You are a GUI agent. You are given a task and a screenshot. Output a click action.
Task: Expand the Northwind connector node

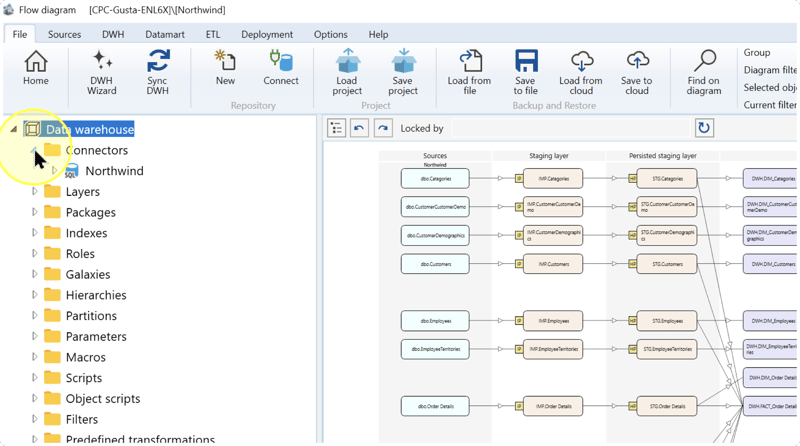click(55, 171)
